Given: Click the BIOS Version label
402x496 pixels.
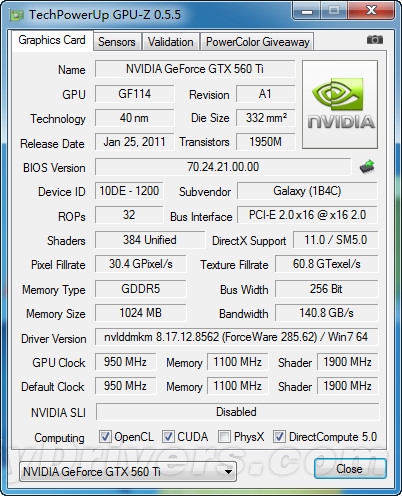Looking at the screenshot, I should pyautogui.click(x=54, y=168).
